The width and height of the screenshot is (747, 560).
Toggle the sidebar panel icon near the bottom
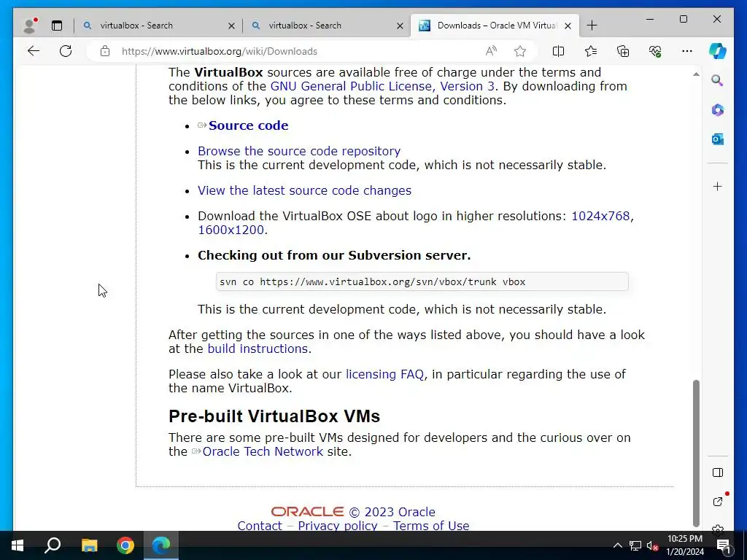718,472
